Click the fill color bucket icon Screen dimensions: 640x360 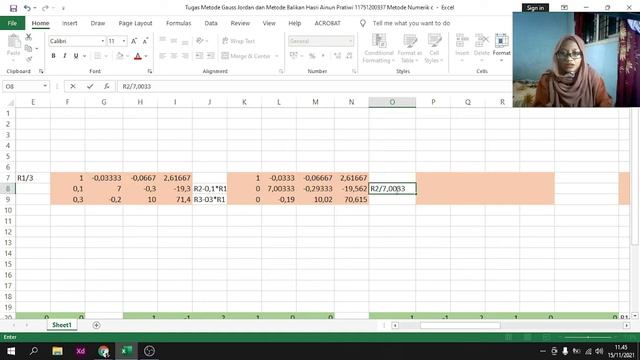click(x=120, y=56)
